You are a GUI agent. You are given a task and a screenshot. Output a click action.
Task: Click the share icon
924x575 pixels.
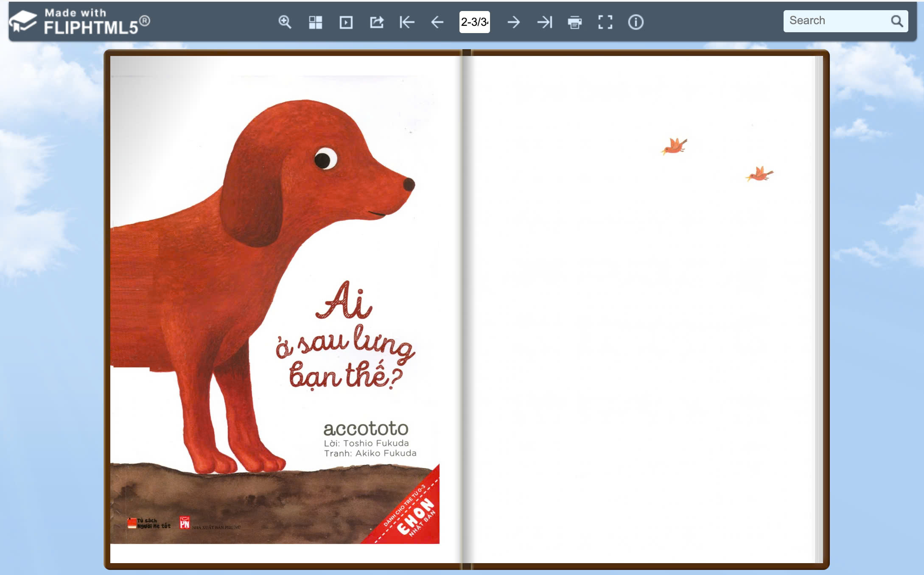click(x=376, y=22)
